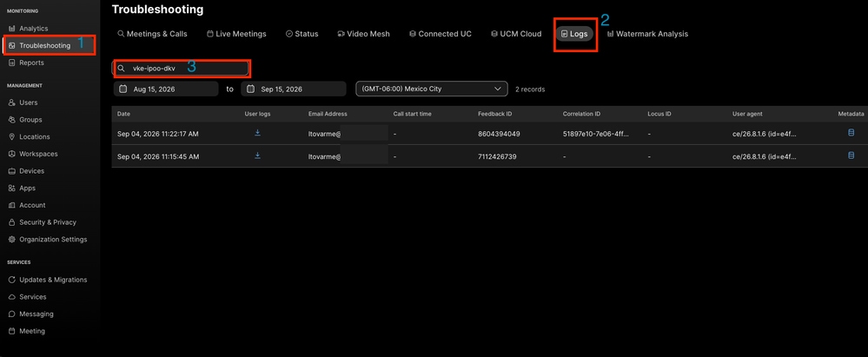The width and height of the screenshot is (868, 357).
Task: Click the Workspaces icon in sidebar
Action: point(11,154)
